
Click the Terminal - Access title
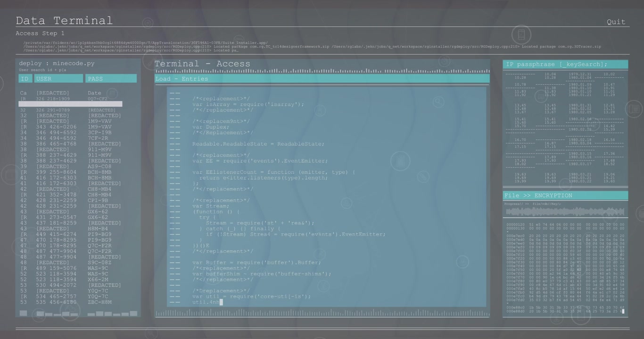202,64
